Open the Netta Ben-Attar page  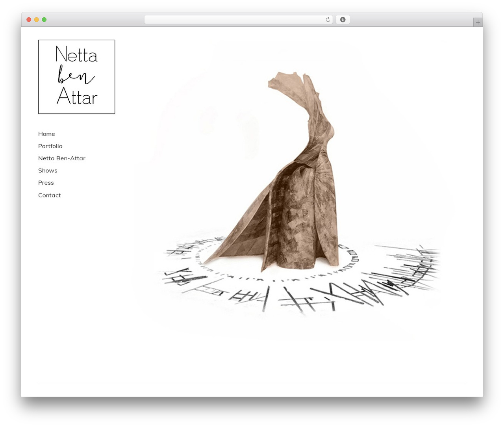click(62, 158)
